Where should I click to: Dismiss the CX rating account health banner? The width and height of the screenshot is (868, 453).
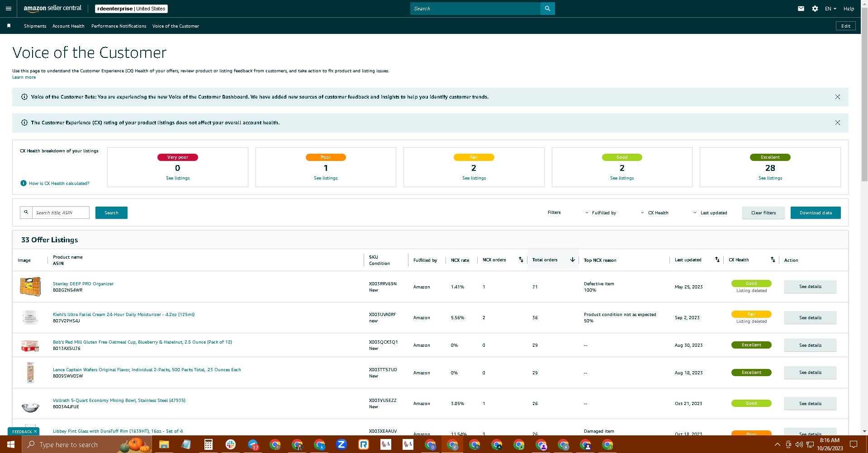click(837, 123)
